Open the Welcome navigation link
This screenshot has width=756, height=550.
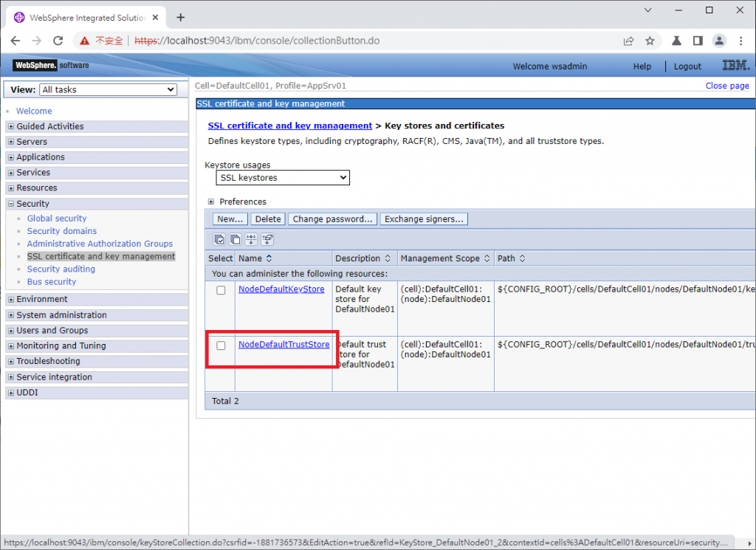(x=34, y=111)
